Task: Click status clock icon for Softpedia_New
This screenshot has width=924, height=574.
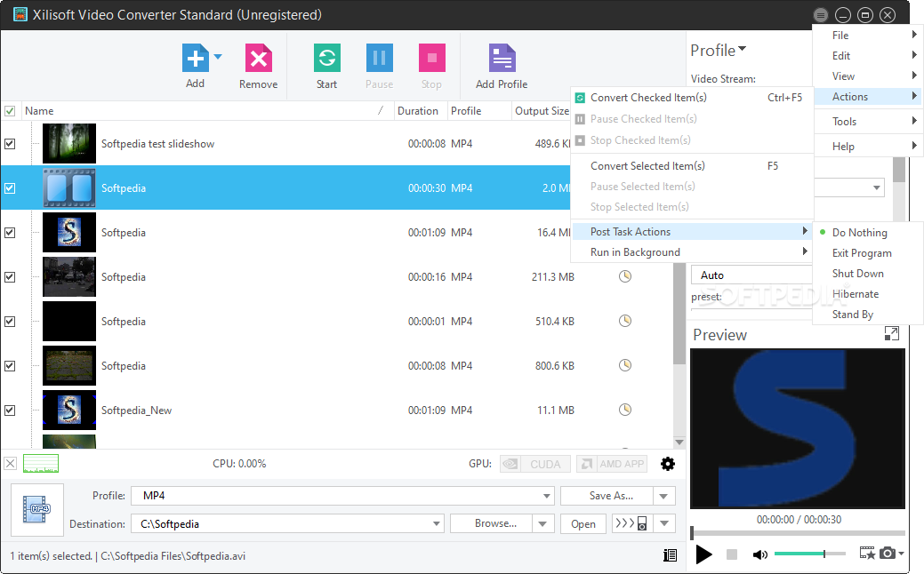Action: [x=625, y=409]
